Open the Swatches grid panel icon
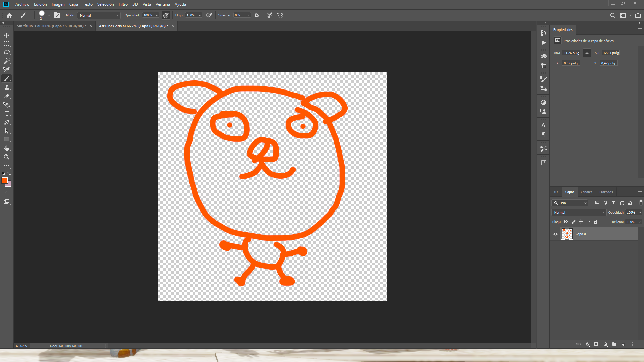Viewport: 644px width, 362px height. tap(544, 65)
